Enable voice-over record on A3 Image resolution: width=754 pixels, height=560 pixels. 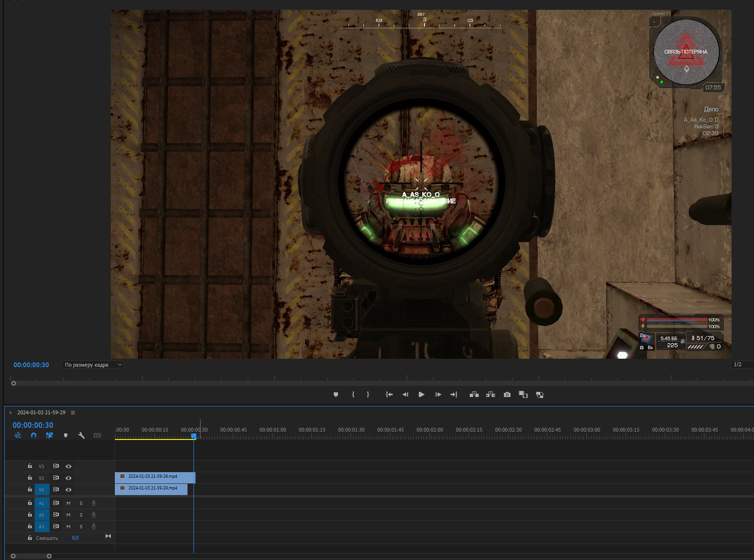tap(94, 526)
